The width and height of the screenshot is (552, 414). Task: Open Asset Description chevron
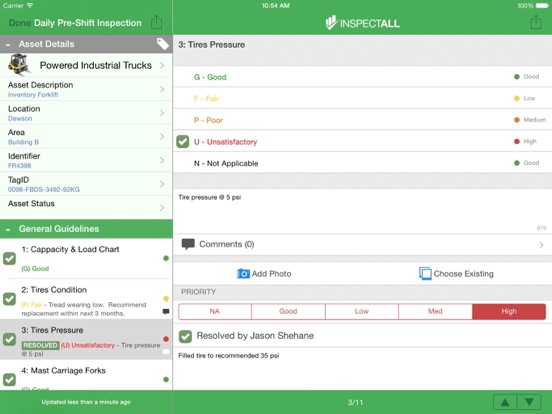point(162,89)
